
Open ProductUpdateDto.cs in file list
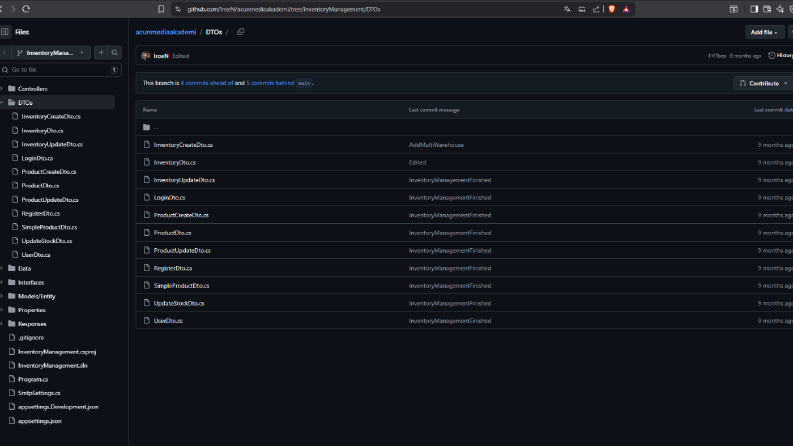[x=182, y=250]
